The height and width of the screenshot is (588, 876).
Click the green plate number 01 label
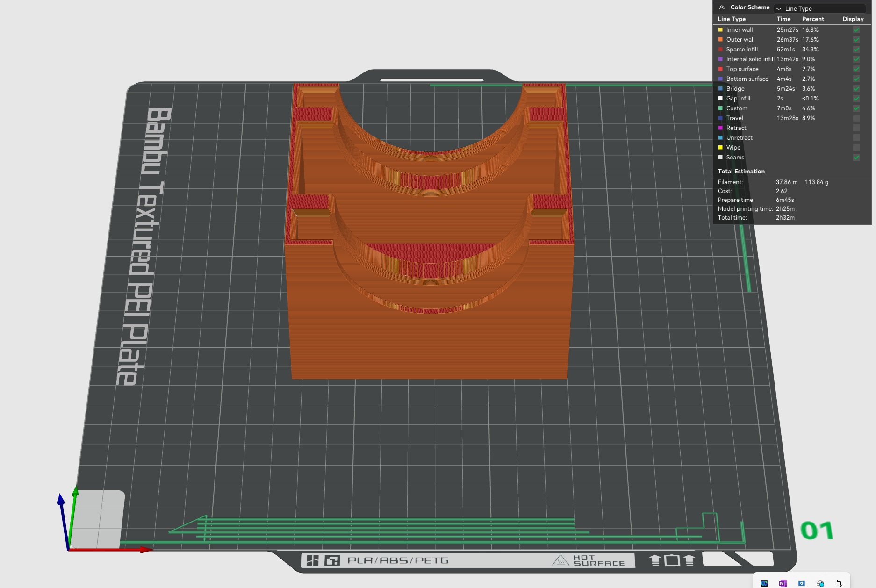tap(817, 531)
